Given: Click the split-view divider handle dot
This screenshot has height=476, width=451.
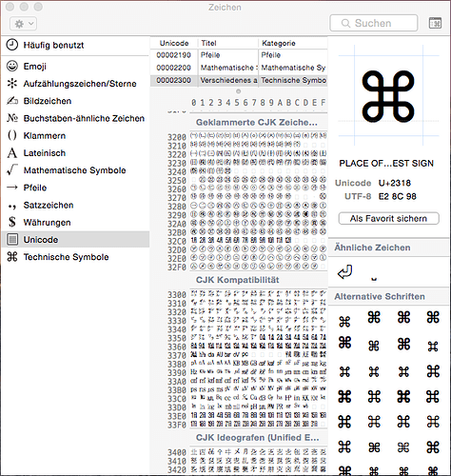Looking at the screenshot, I should coord(239,91).
